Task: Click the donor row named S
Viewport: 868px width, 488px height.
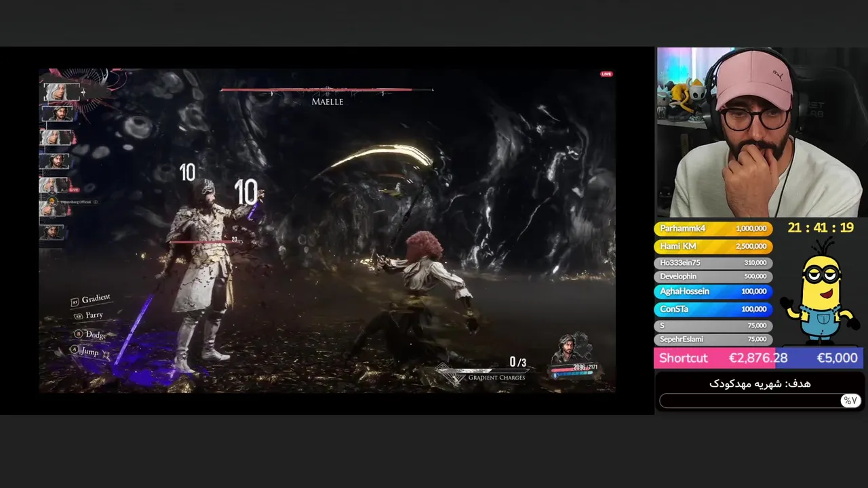Action: coord(713,325)
